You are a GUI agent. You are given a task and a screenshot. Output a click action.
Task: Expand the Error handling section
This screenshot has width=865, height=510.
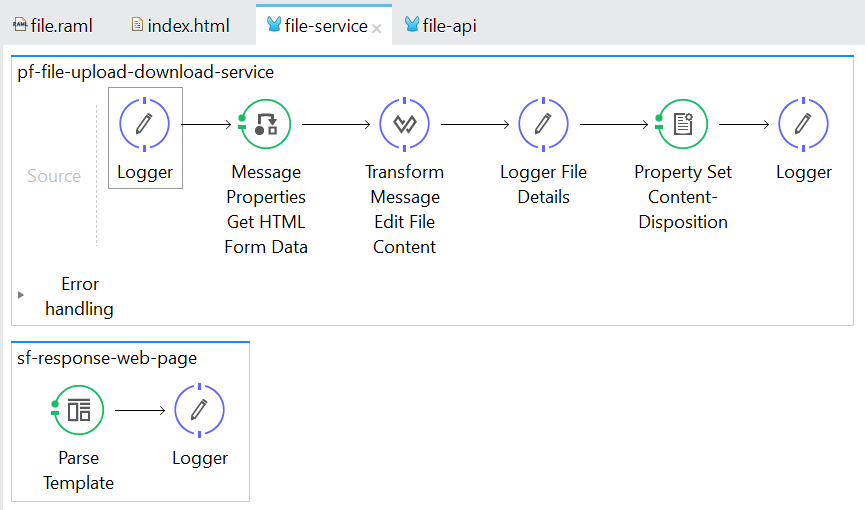21,296
